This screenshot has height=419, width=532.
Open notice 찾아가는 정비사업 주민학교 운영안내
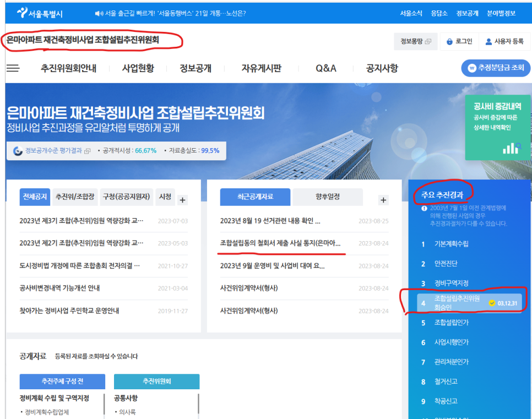[x=69, y=311]
